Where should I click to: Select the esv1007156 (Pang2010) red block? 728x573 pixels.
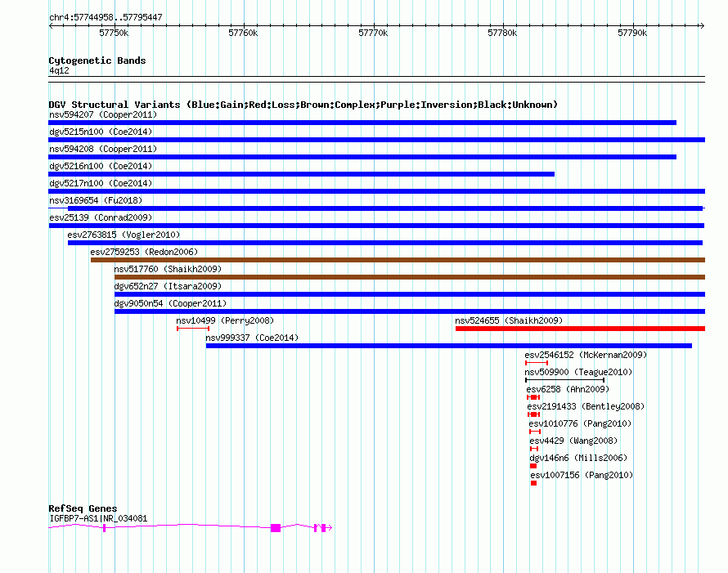(x=534, y=483)
